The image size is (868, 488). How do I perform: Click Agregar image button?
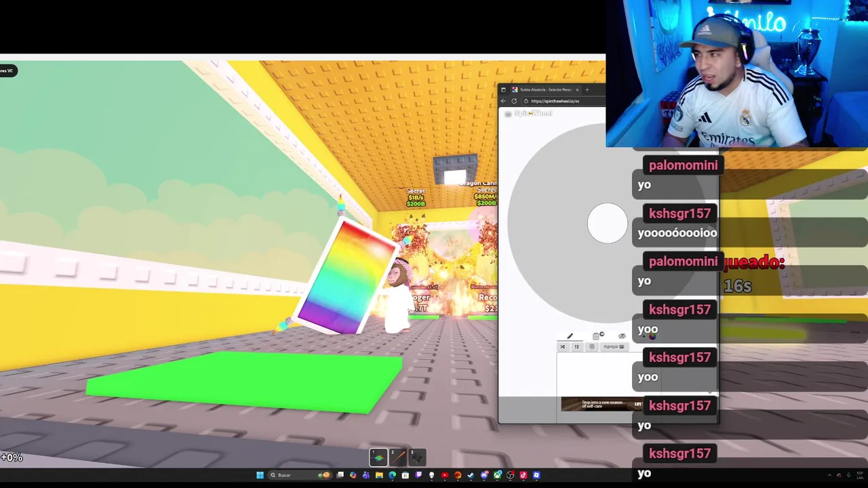pos(614,347)
